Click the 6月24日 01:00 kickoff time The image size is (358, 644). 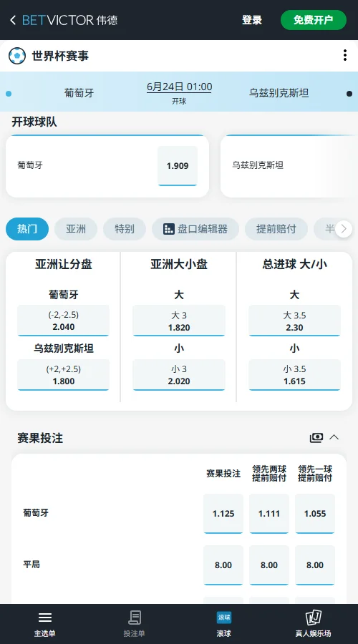coord(179,87)
